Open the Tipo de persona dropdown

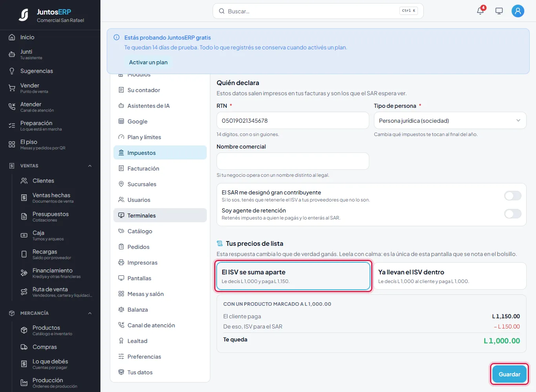click(x=450, y=120)
